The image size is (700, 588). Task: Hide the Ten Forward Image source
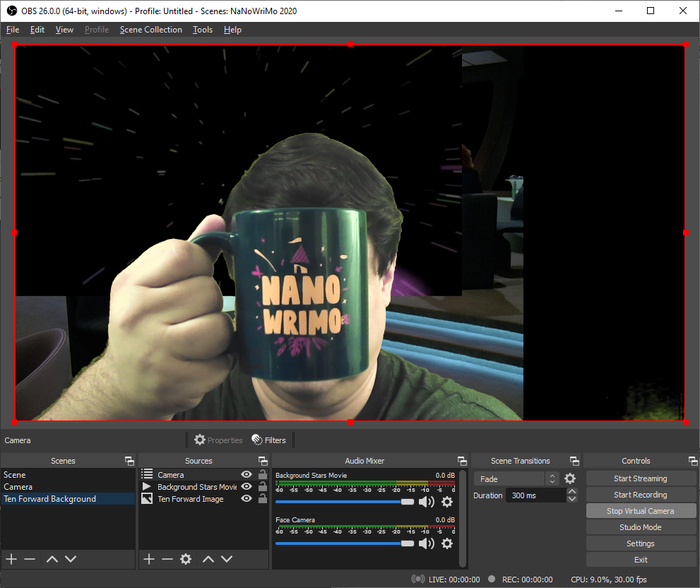tap(247, 498)
